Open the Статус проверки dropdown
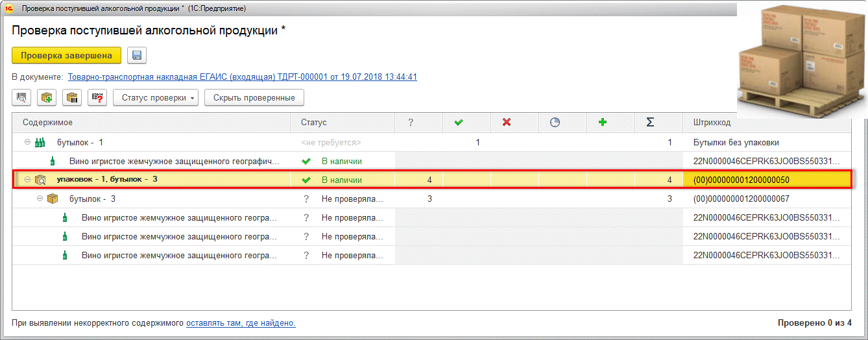 (x=156, y=98)
